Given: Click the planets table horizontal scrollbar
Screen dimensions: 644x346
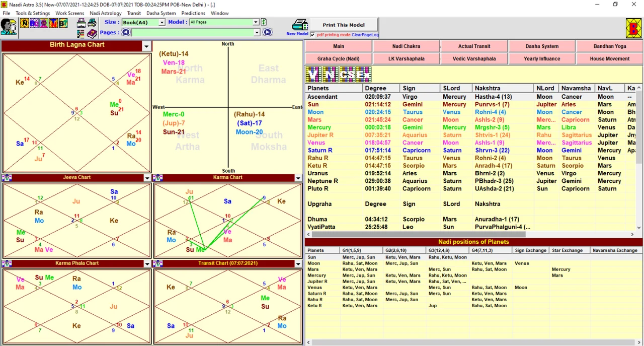Looking at the screenshot, I should [x=470, y=234].
